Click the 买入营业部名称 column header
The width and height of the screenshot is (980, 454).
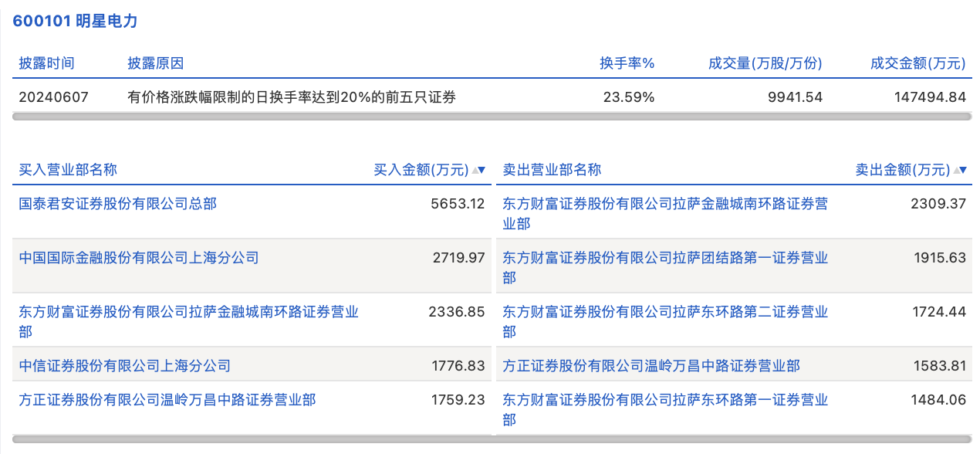click(68, 170)
